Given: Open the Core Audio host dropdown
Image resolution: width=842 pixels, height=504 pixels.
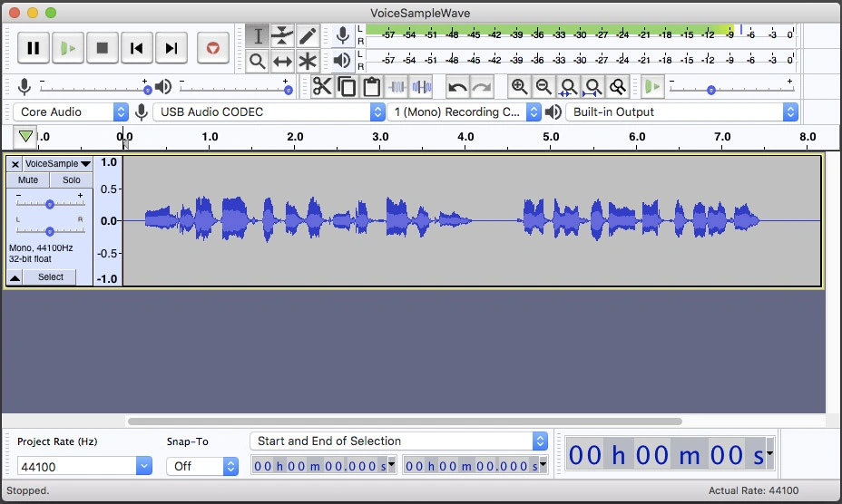Looking at the screenshot, I should pos(71,112).
